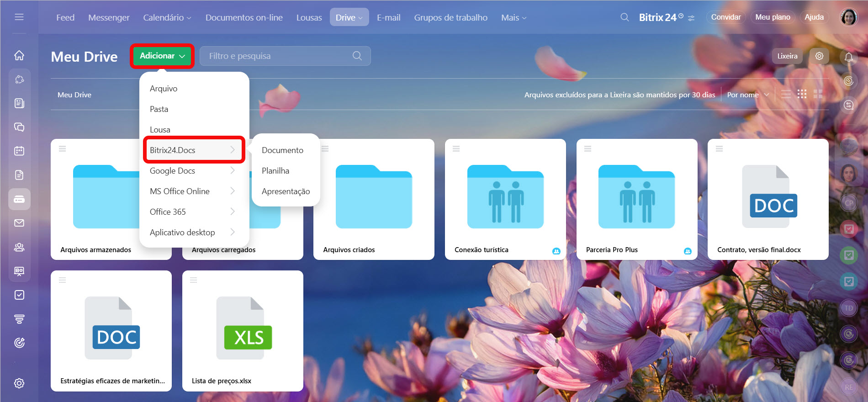868x402 pixels.
Task: Open the Drive sidebar icon
Action: 19,199
